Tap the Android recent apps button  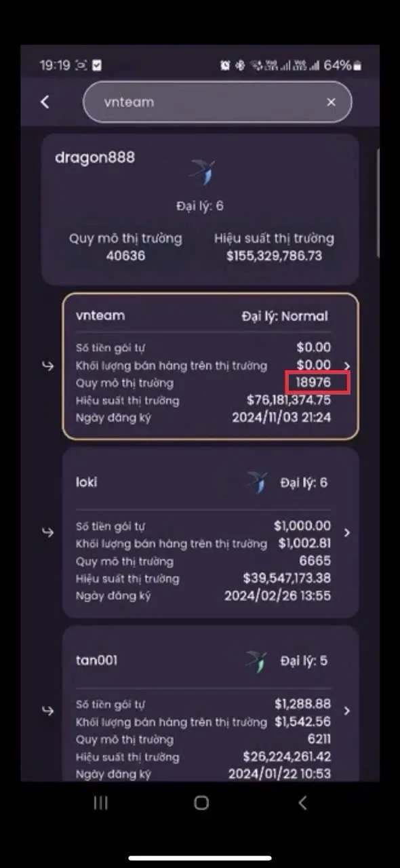point(100,803)
